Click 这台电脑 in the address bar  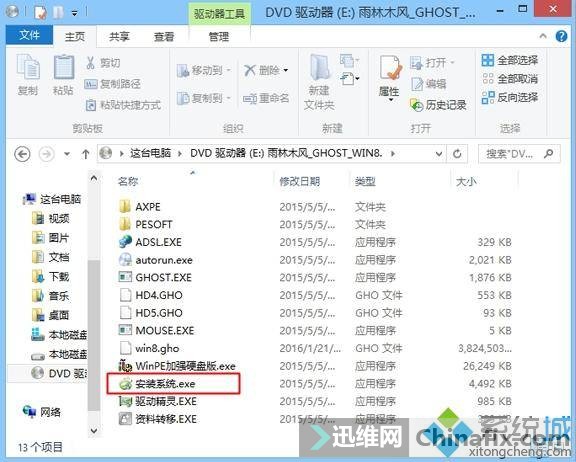pyautogui.click(x=150, y=153)
